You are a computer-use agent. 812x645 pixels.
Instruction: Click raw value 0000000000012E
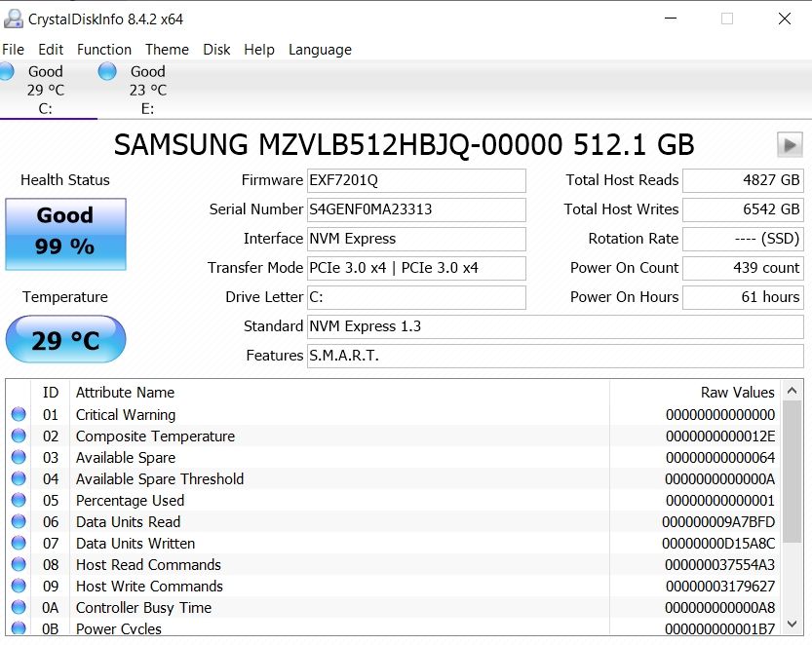(x=720, y=436)
